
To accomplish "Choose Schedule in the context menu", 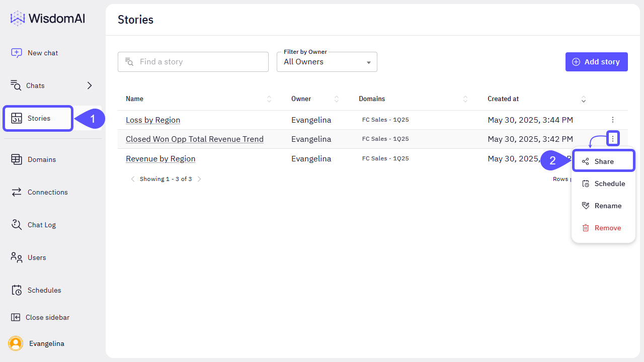I will [x=604, y=184].
